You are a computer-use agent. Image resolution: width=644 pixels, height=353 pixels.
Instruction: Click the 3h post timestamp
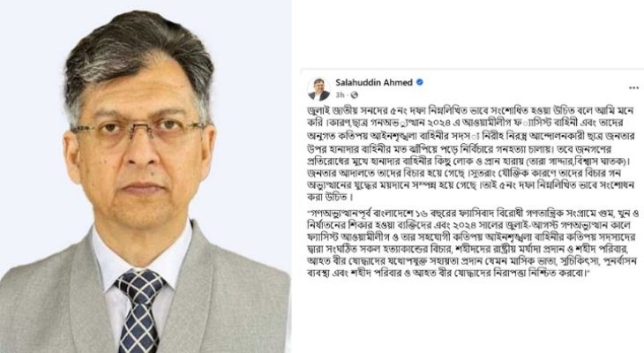pyautogui.click(x=340, y=95)
